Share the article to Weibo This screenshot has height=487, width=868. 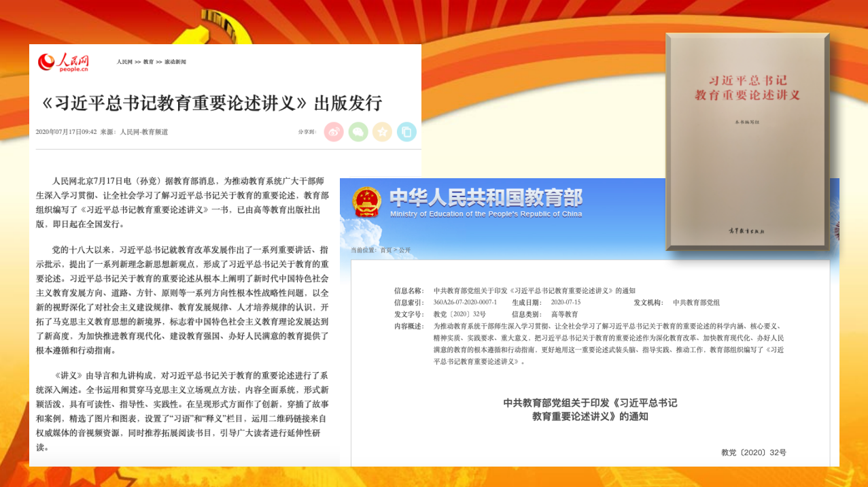tap(334, 132)
